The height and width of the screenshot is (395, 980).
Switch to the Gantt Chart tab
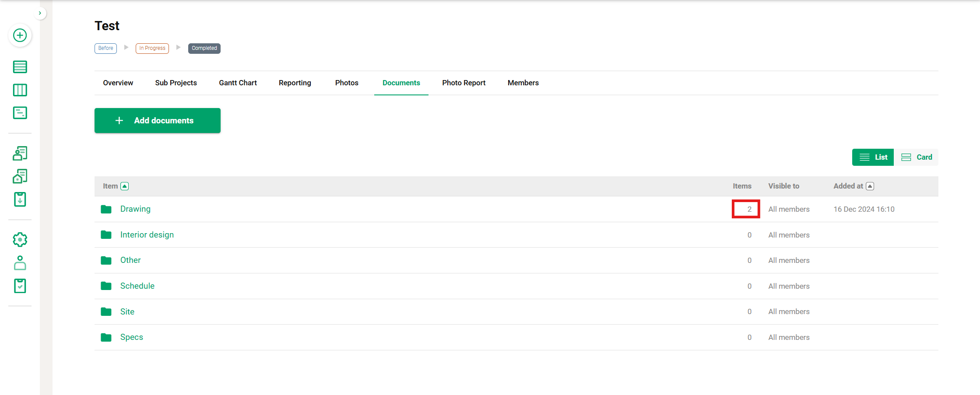click(x=238, y=83)
